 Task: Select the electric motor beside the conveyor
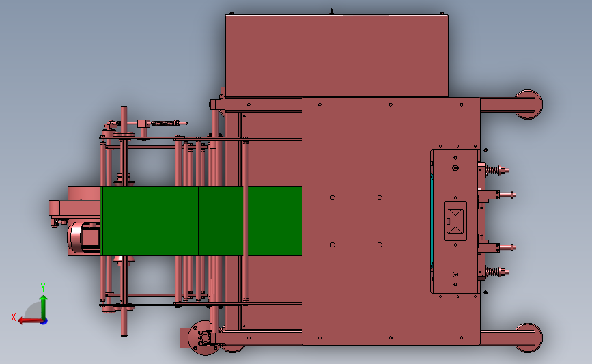[84, 237]
